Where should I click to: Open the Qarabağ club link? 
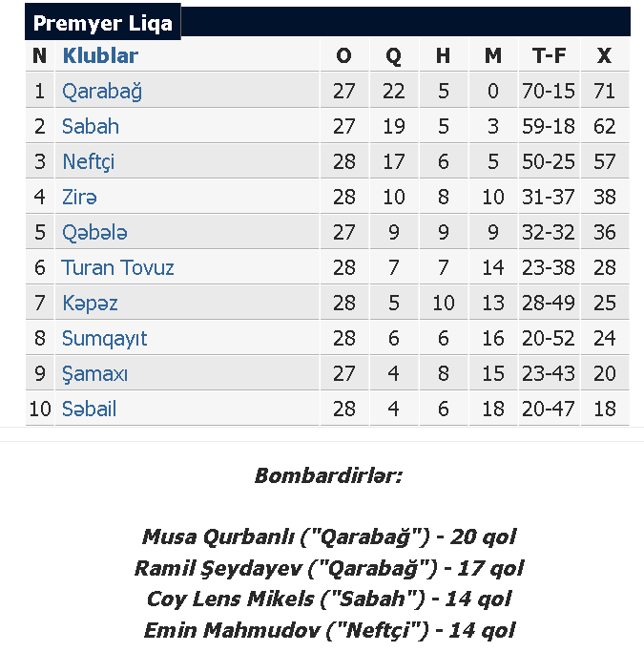click(x=102, y=92)
